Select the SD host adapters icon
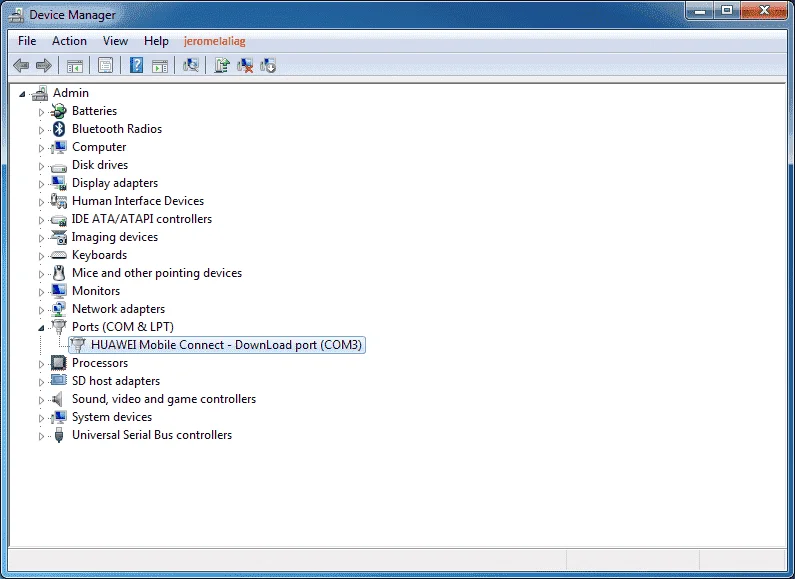This screenshot has height=579, width=795. (59, 380)
